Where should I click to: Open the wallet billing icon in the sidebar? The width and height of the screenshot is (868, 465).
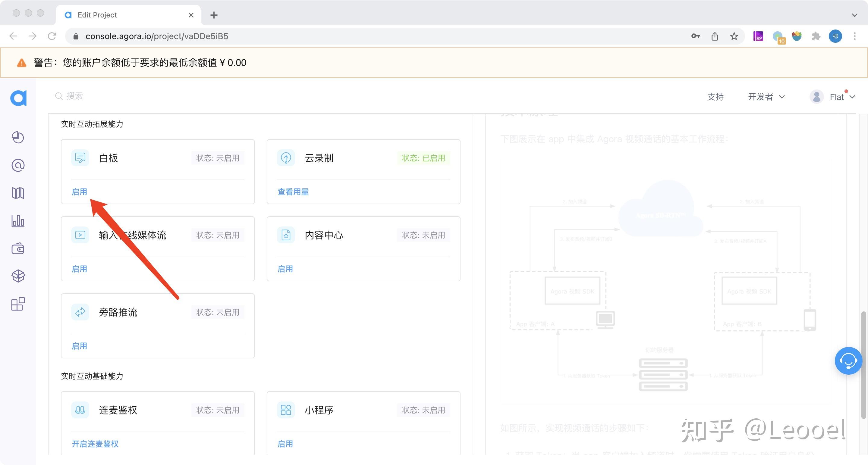click(x=18, y=249)
